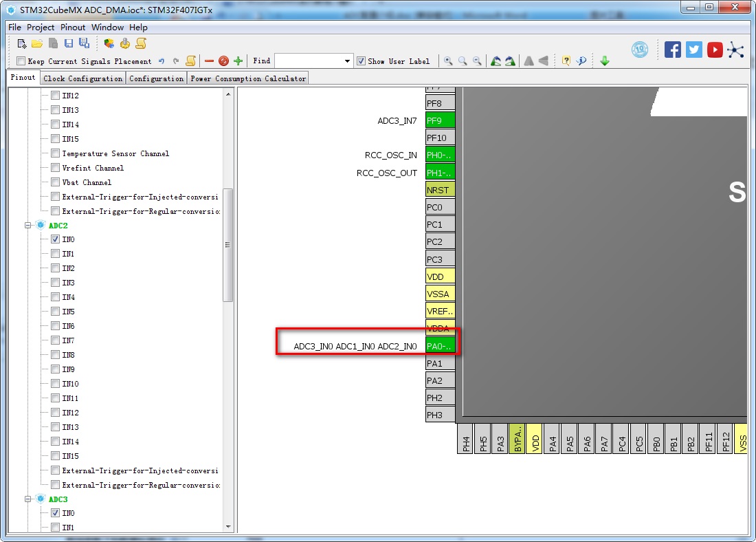Image resolution: width=756 pixels, height=542 pixels.
Task: Click the Generate Code gear icon
Action: 125,44
